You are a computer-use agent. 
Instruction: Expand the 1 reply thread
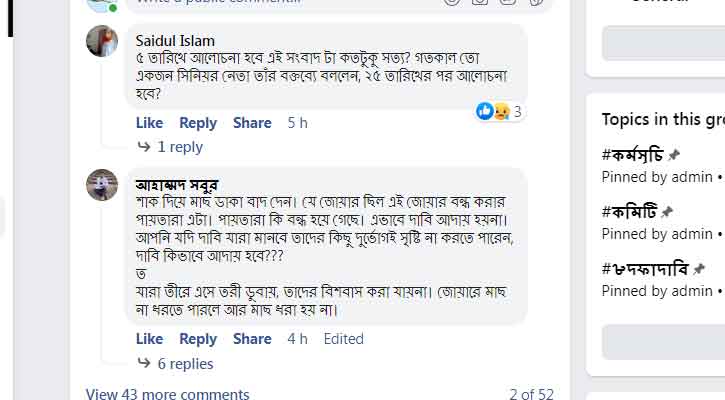(179, 147)
